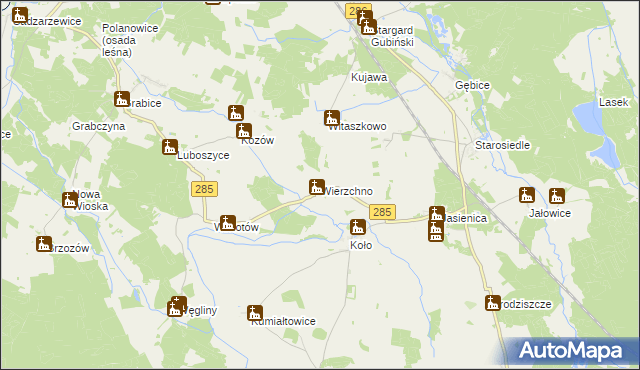Click the right church icon at Jałowice
The height and width of the screenshot is (370, 640).
point(557,196)
